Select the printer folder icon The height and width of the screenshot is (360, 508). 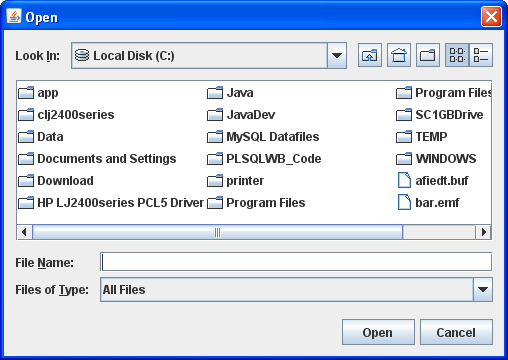coord(215,181)
